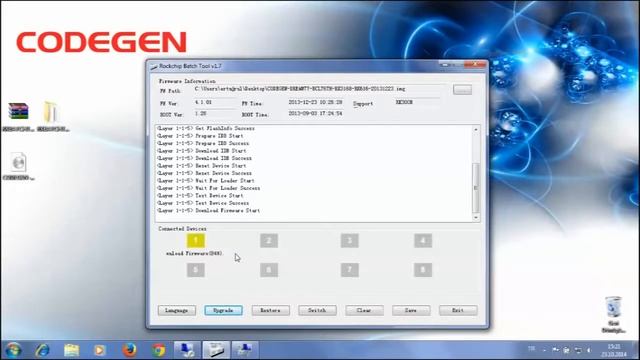640x360 pixels.
Task: Click log line 'Download IDB Success'
Action: click(x=223, y=158)
